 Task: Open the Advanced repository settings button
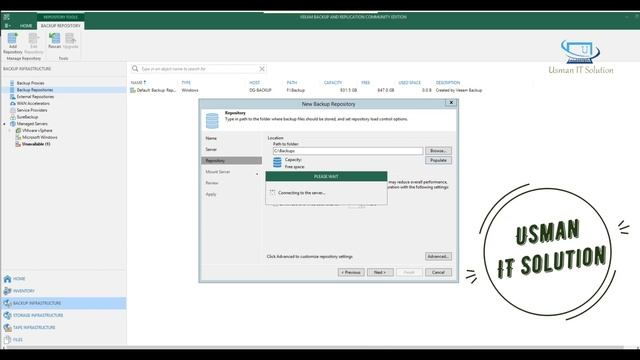438,256
